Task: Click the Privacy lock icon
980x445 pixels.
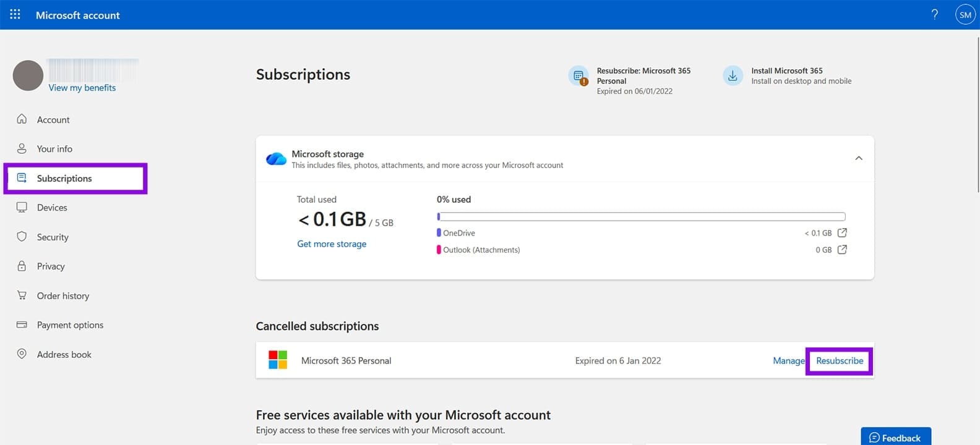Action: click(22, 266)
